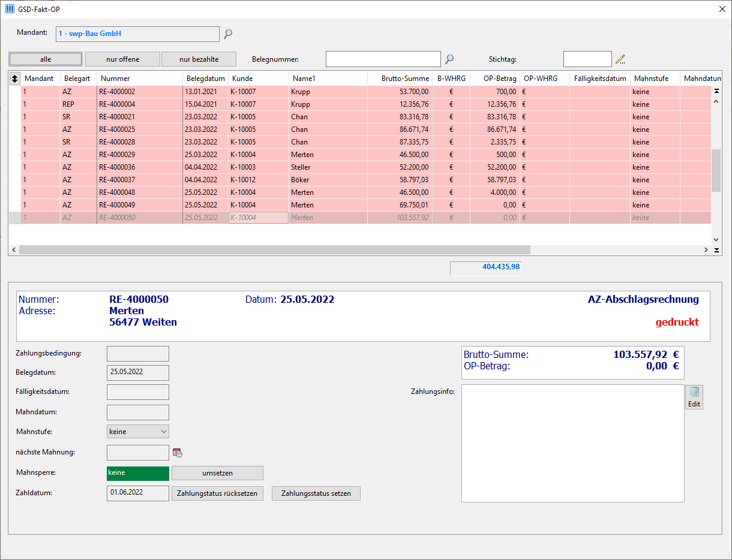Click the Mandant field '1 - swp-Bau GmbH'
Viewport: 732px width, 560px height.
(x=137, y=34)
